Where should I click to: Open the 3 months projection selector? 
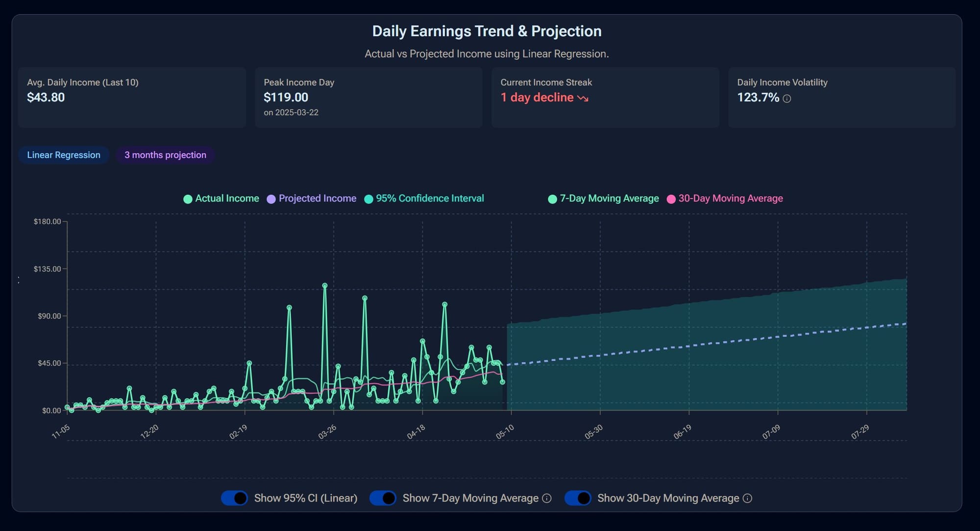(165, 155)
